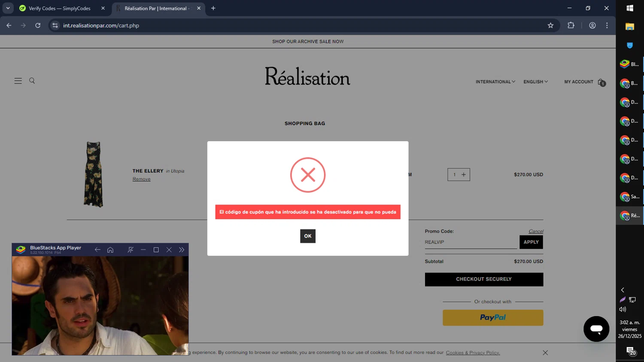Open the Chrome extensions puzzle icon
644x362 pixels.
(571, 25)
